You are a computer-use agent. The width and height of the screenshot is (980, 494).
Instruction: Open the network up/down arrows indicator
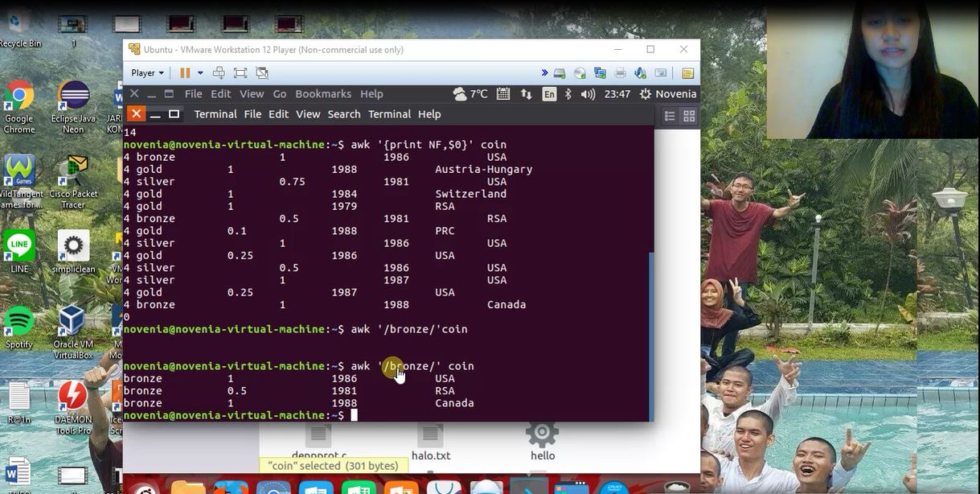tap(527, 93)
